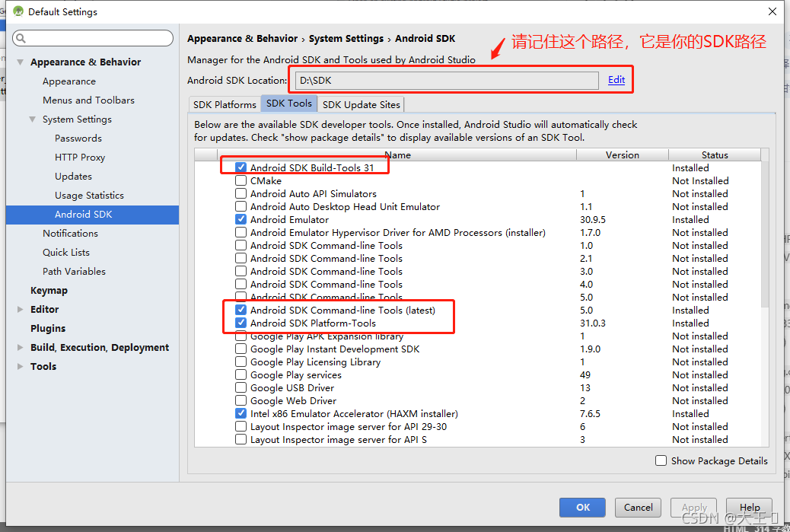Toggle Android SDK Platform-Tools checkbox

(241, 323)
